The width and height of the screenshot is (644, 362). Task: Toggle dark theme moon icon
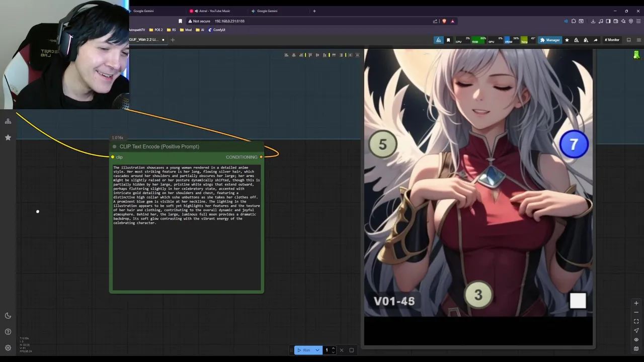(x=8, y=316)
